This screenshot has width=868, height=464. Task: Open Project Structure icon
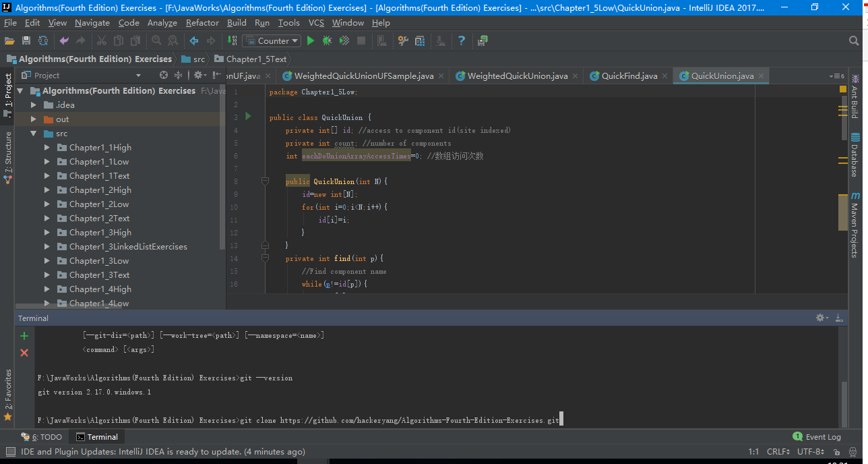pyautogui.click(x=420, y=40)
